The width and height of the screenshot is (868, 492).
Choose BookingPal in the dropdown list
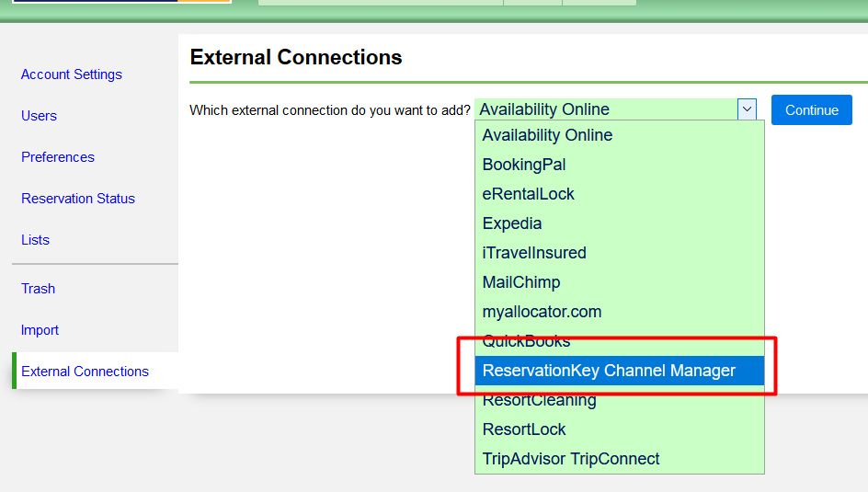(x=524, y=165)
